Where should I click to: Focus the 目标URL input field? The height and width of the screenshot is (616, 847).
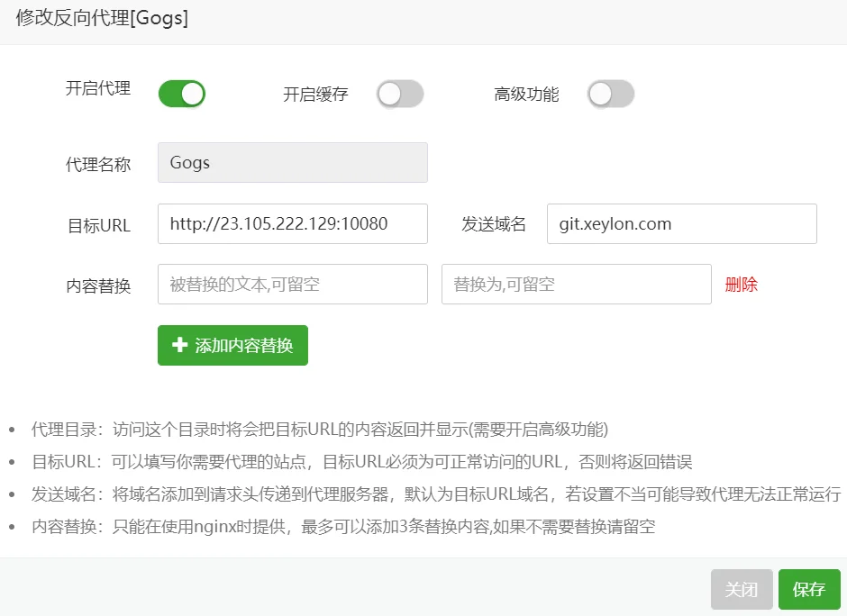click(292, 223)
